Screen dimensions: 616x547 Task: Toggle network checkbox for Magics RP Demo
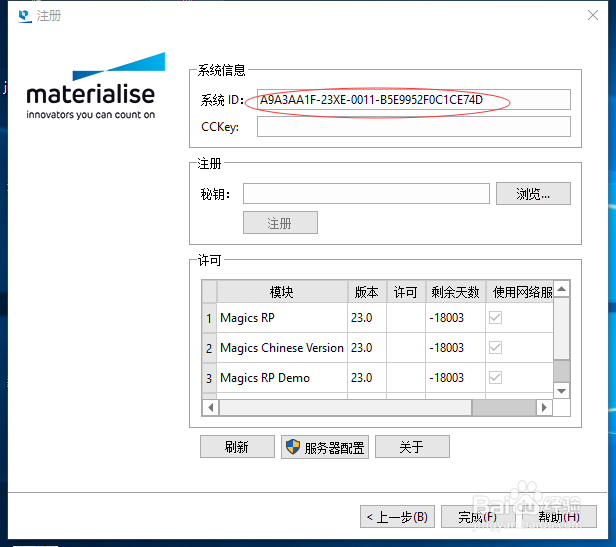(x=495, y=377)
